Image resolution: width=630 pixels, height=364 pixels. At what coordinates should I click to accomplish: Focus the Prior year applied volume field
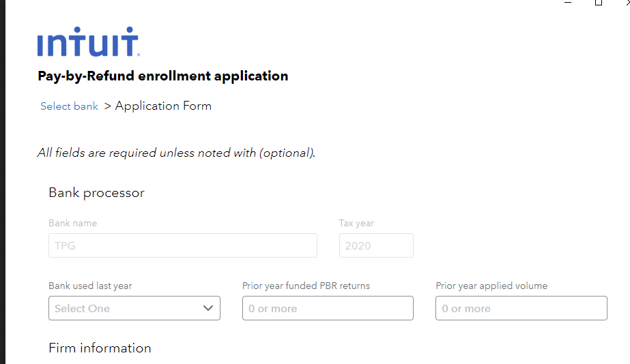coord(521,308)
